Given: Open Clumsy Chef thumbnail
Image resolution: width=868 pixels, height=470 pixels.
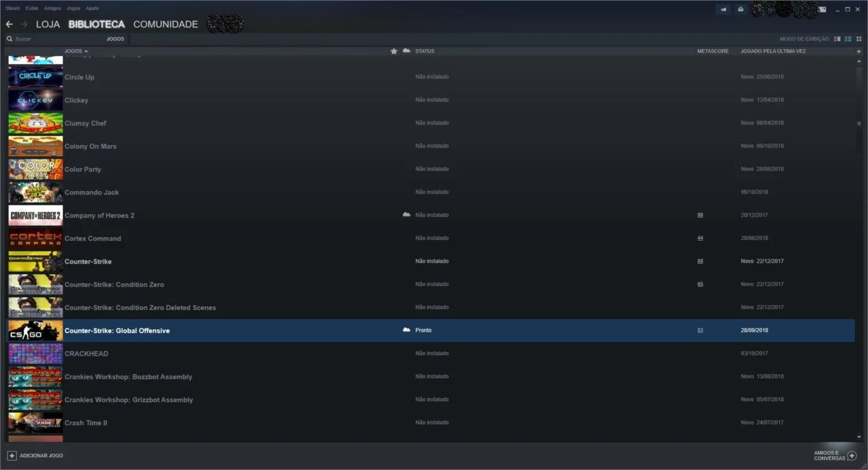Looking at the screenshot, I should 35,123.
